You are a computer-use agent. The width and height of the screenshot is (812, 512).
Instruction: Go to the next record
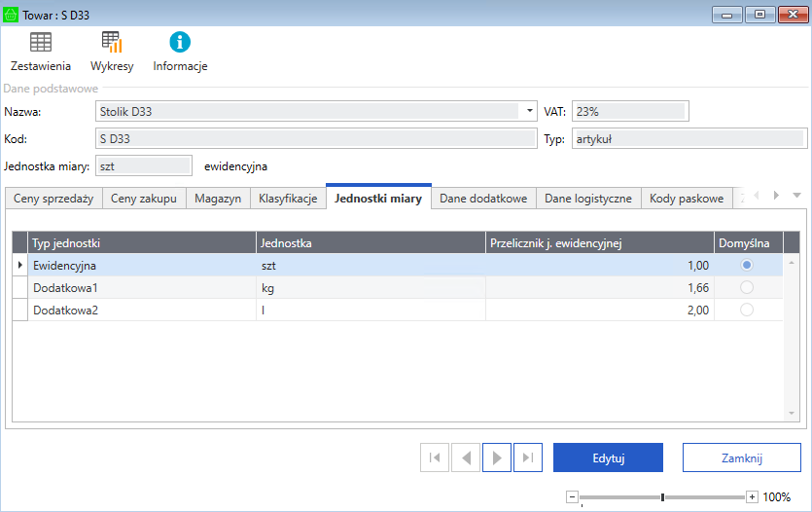tap(496, 457)
